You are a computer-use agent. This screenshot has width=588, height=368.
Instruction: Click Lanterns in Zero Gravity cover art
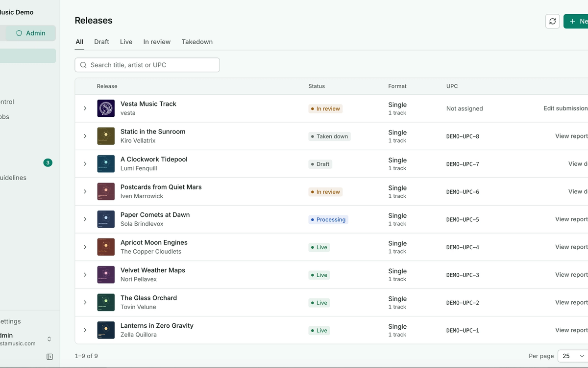point(106,330)
